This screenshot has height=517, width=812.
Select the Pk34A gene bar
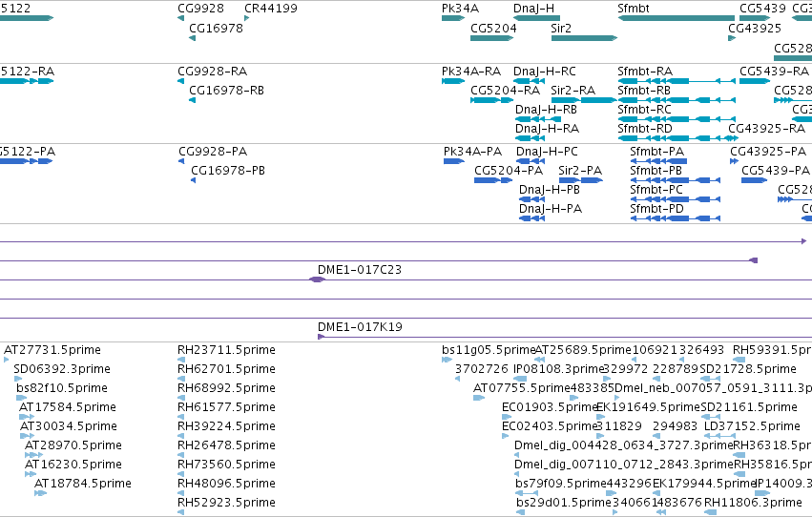453,18
